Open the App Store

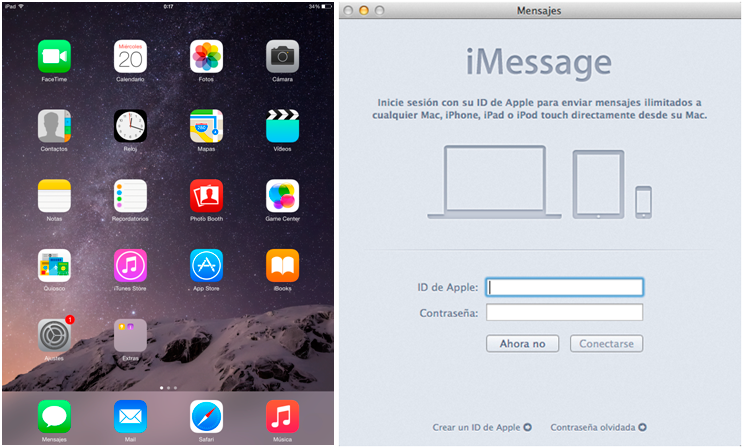206,266
